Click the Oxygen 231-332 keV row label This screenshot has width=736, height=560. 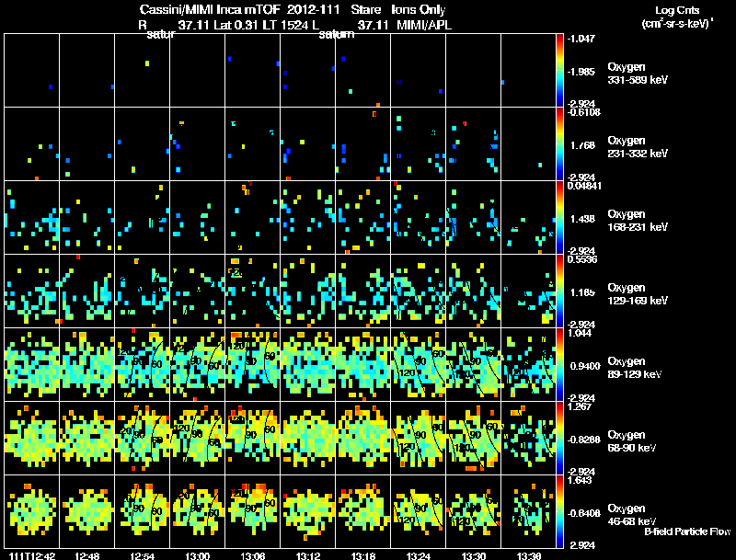coord(638,147)
